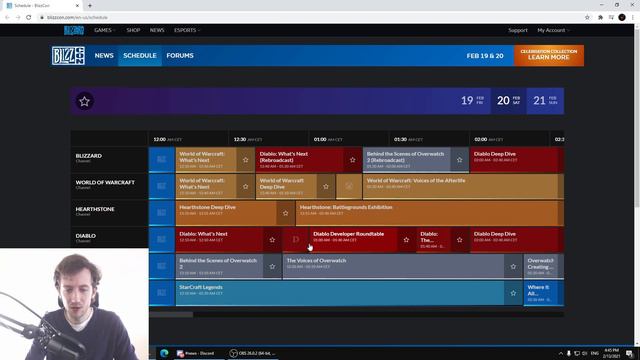Open Diablo Deep Dive in Diablo channel row

pos(517,240)
